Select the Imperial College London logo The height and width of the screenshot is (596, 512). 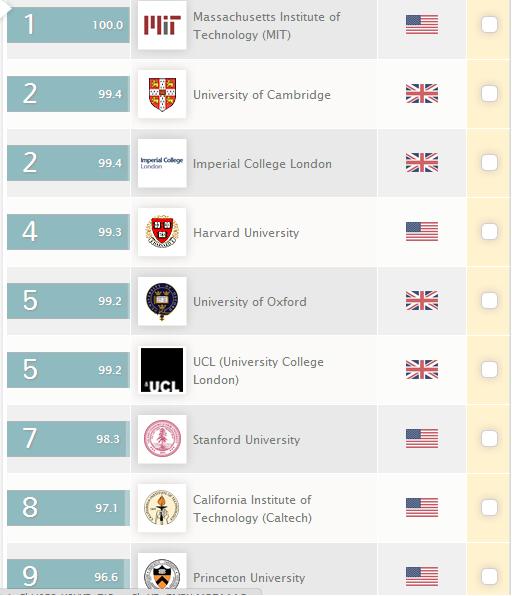pos(162,163)
